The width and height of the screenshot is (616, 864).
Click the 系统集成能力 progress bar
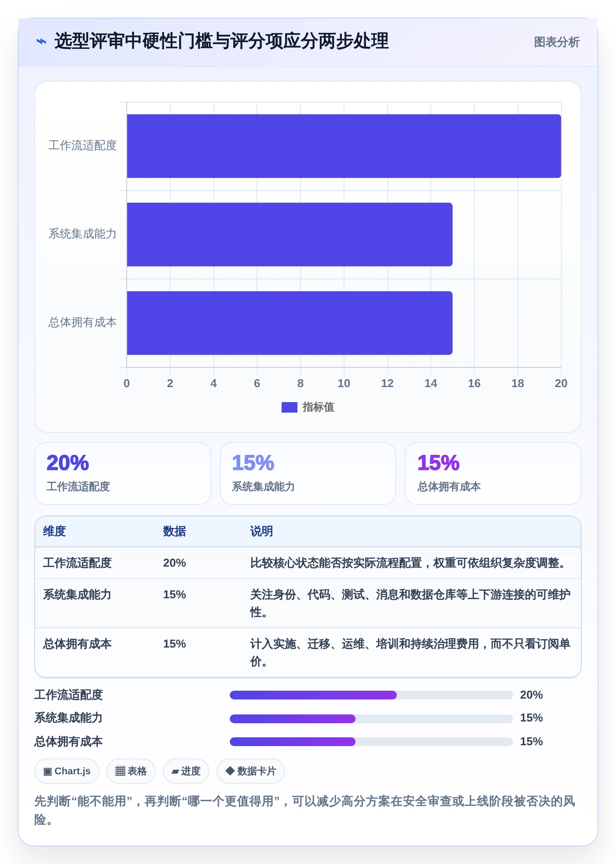click(x=371, y=719)
